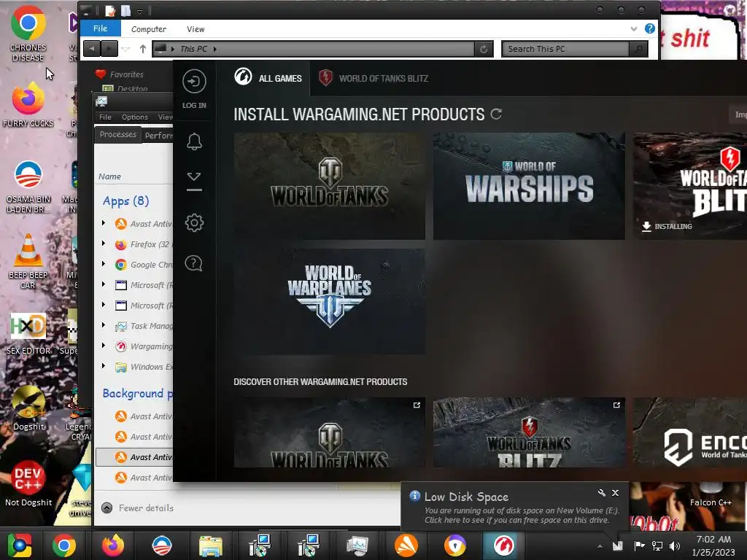Refresh the Wargaming products list

(x=496, y=114)
